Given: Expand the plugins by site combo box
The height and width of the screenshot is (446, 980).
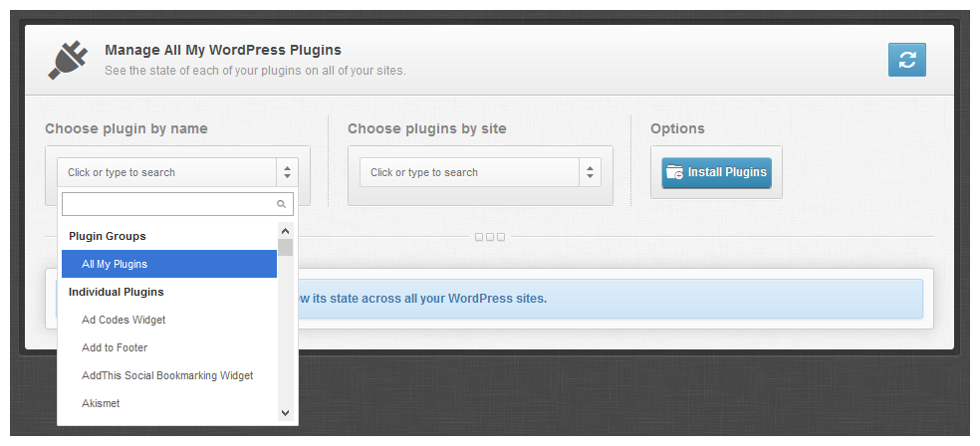Looking at the screenshot, I should pyautogui.click(x=468, y=172).
